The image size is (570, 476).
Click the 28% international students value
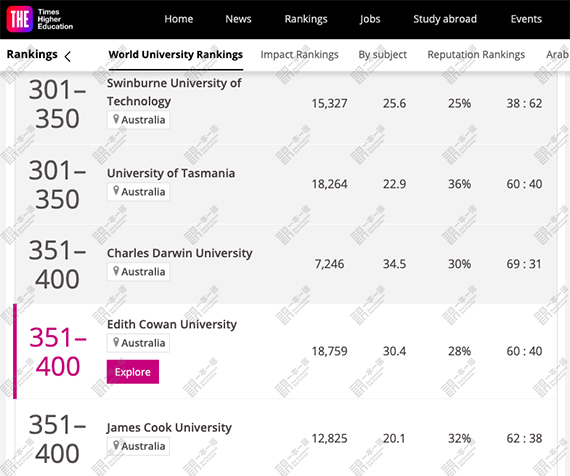(459, 351)
